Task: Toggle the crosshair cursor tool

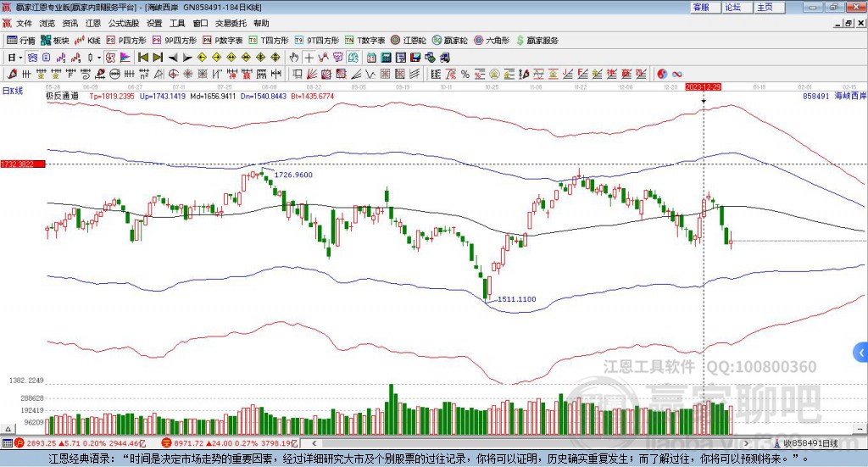Action: pos(309,58)
